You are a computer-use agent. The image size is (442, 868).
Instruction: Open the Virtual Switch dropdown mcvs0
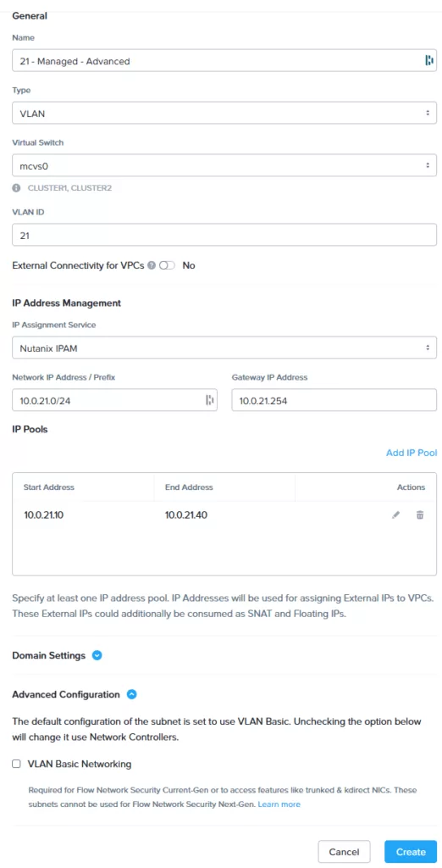[x=224, y=165]
